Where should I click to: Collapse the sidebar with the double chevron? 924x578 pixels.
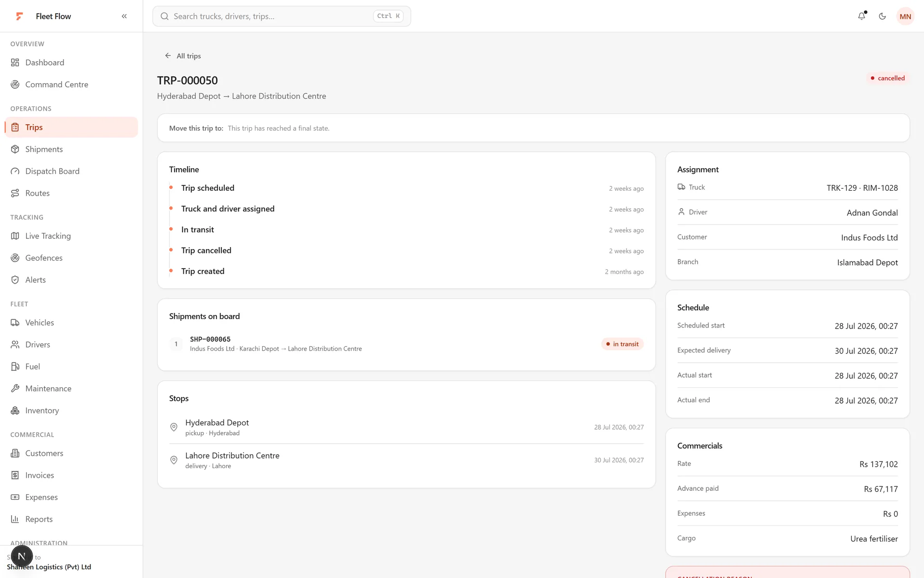pyautogui.click(x=124, y=16)
